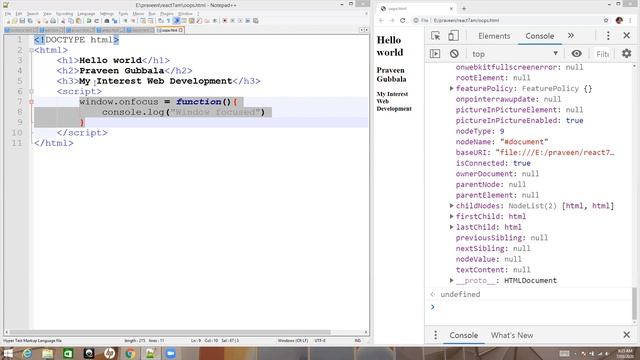Create a live expression via eye icon
Image resolution: width=640 pixels, height=360 pixels.
(x=576, y=53)
